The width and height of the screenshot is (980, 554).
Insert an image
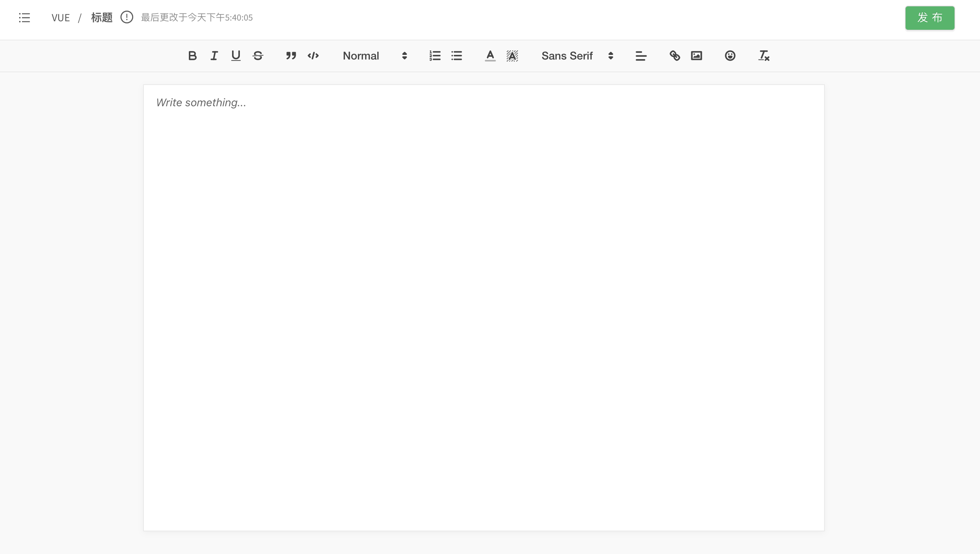(697, 56)
